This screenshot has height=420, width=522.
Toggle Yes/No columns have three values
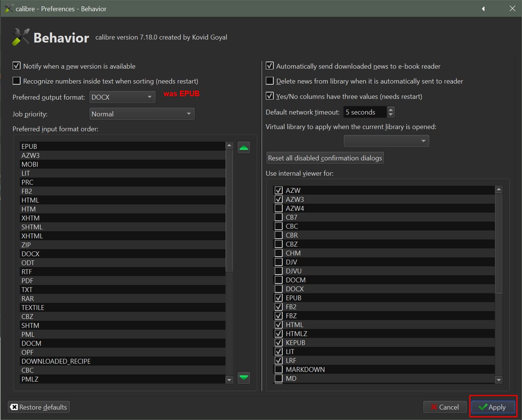pyautogui.click(x=270, y=96)
